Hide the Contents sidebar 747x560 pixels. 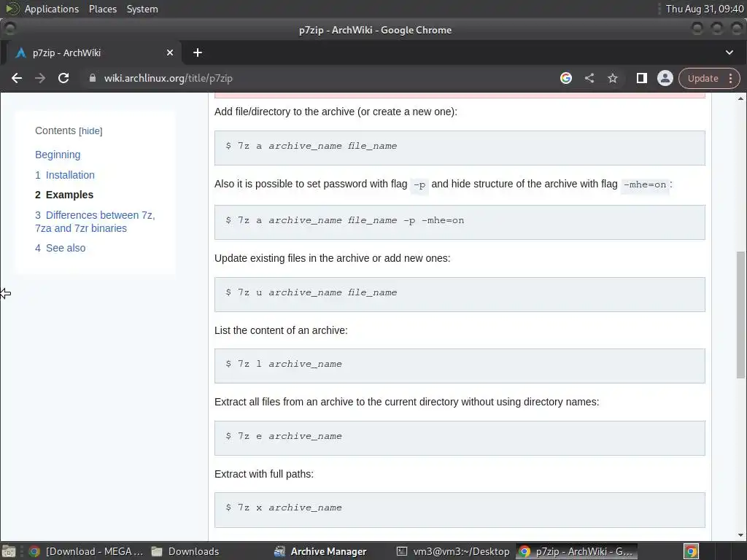(x=90, y=131)
